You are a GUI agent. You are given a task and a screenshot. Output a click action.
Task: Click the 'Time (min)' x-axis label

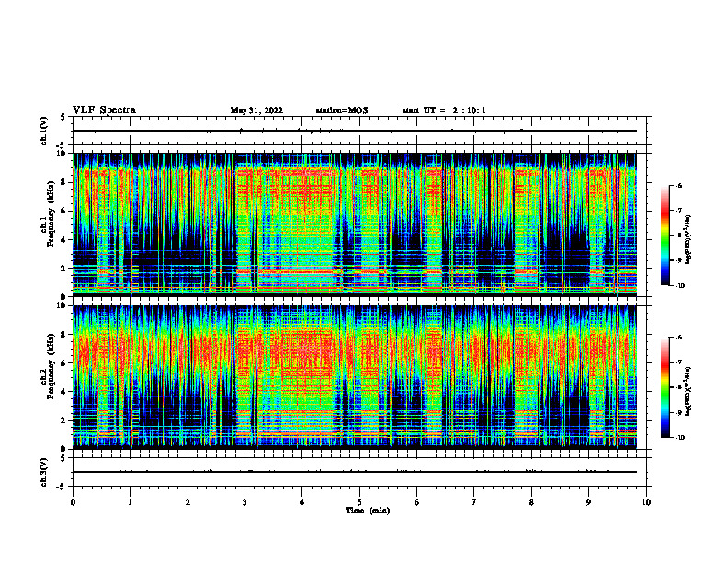pos(368,511)
